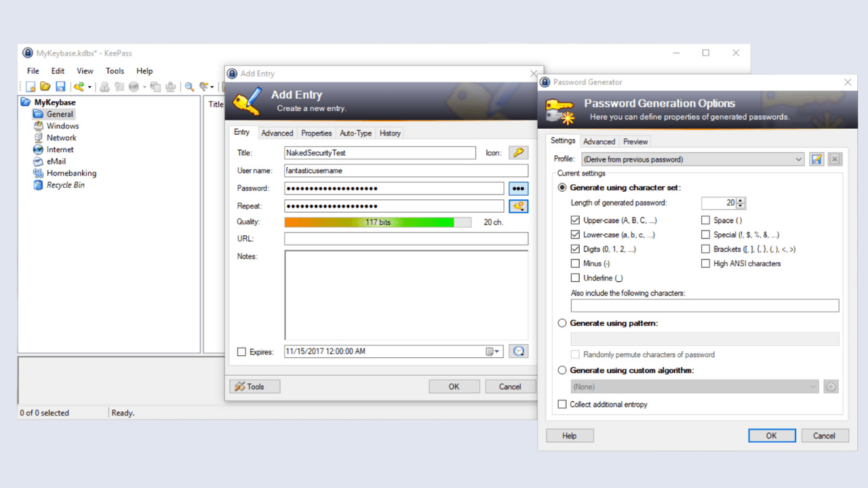Click Tools button in Add Entry dialog
The image size is (868, 488).
pyautogui.click(x=255, y=386)
